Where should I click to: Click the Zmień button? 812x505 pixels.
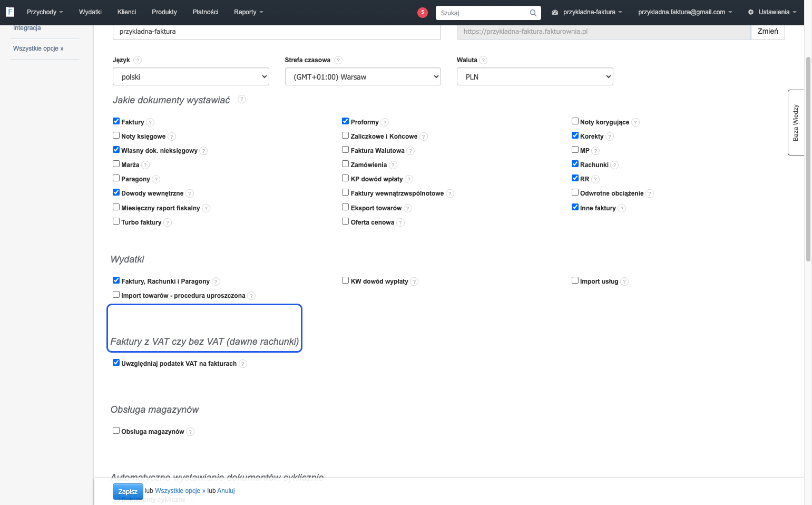[768, 32]
